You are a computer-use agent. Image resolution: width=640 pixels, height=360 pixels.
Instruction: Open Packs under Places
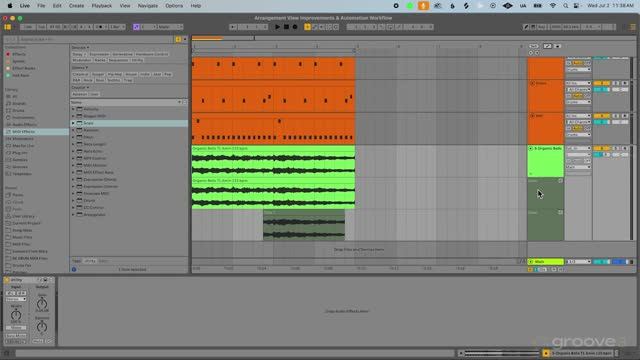pyautogui.click(x=18, y=195)
